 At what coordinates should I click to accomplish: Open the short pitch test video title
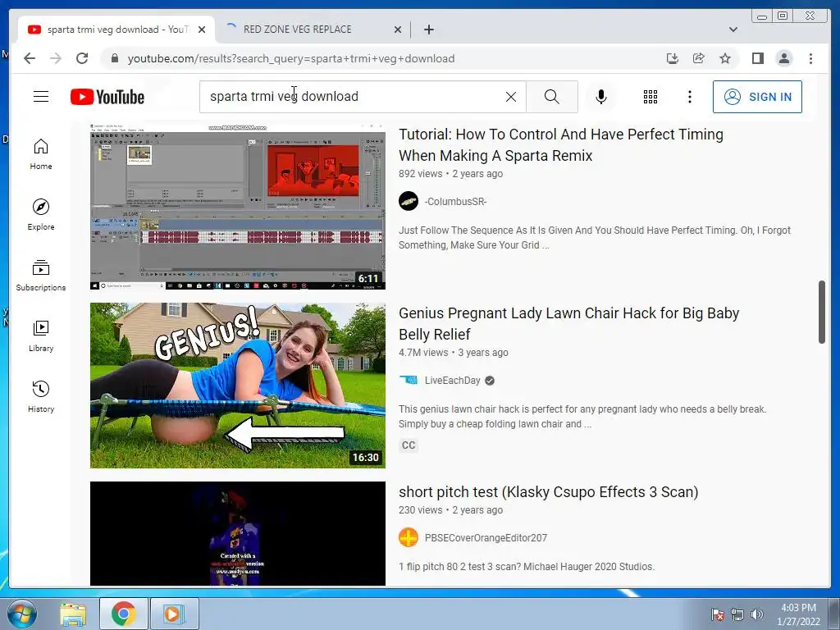click(549, 492)
